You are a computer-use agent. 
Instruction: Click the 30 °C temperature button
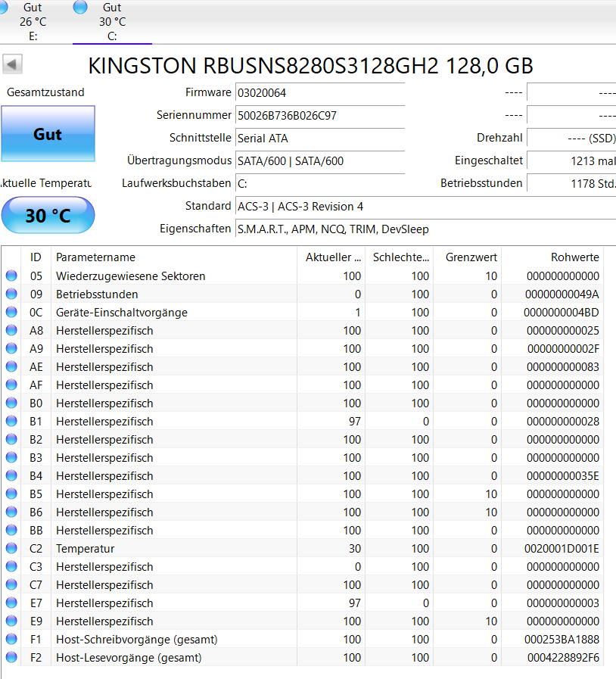[x=48, y=215]
